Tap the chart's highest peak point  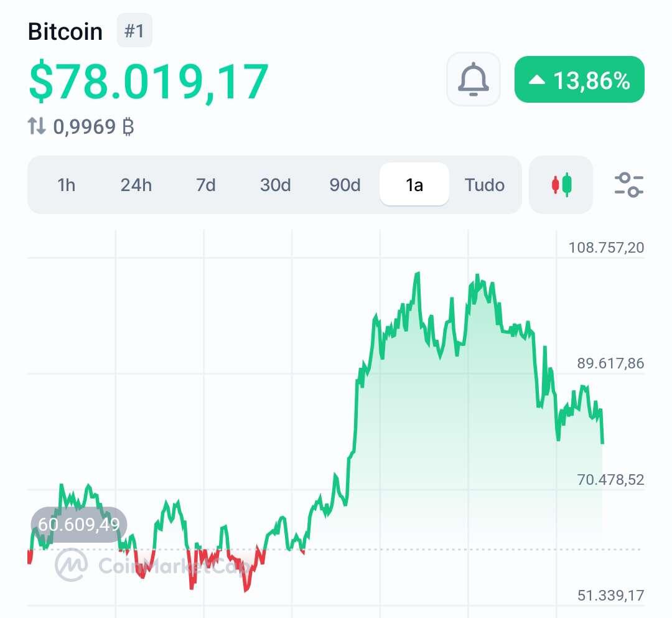click(418, 273)
